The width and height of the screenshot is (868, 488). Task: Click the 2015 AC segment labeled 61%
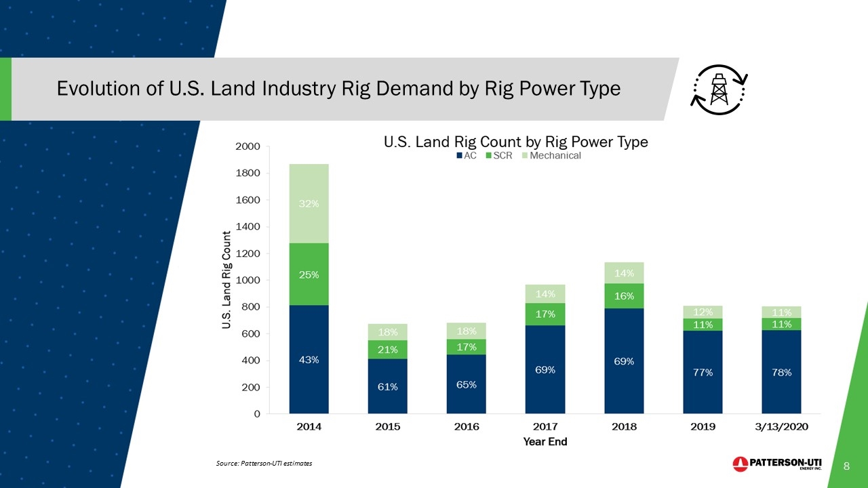click(x=388, y=386)
